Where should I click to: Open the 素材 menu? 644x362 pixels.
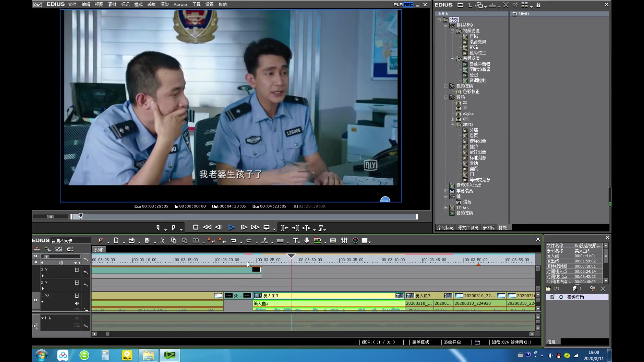pyautogui.click(x=112, y=4)
